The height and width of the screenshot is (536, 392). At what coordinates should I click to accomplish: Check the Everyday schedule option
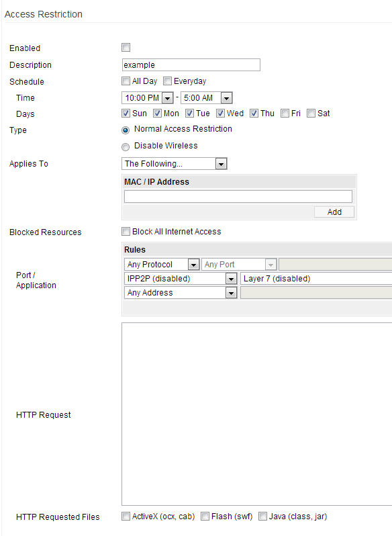tap(167, 81)
